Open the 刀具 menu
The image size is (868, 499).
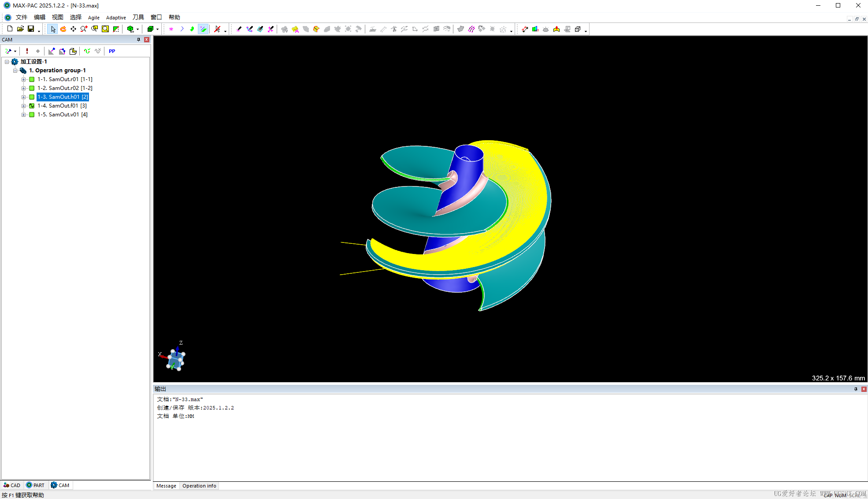[x=138, y=17]
